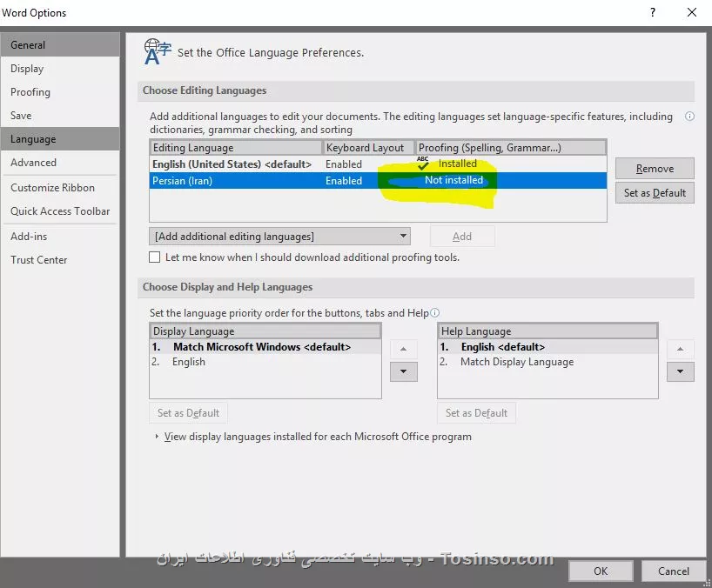This screenshot has height=588, width=712.
Task: Select English <default> in Help Language list
Action: tap(547, 347)
